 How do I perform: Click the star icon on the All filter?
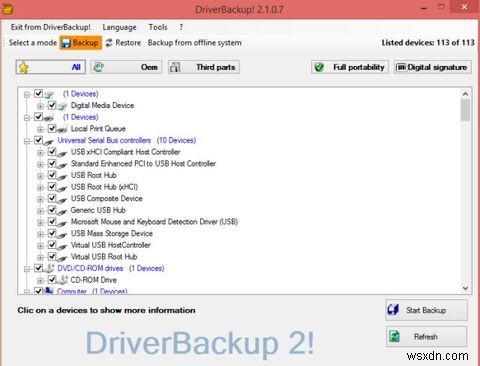24,67
